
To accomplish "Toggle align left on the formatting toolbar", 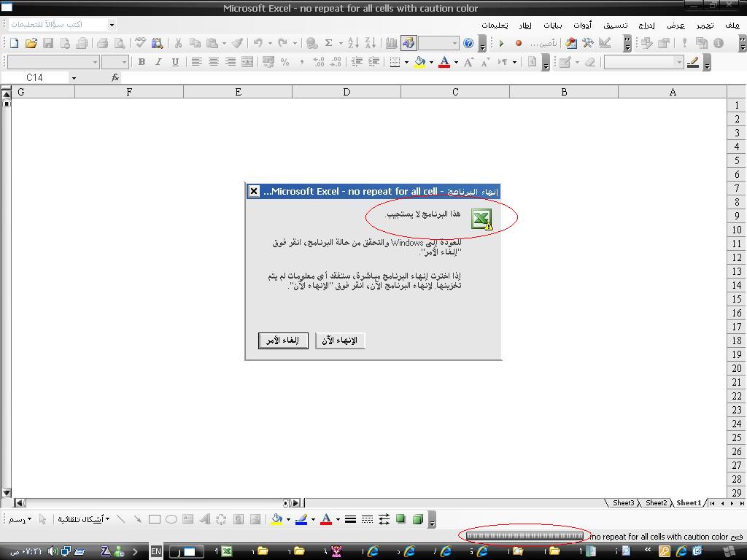I will [x=196, y=62].
